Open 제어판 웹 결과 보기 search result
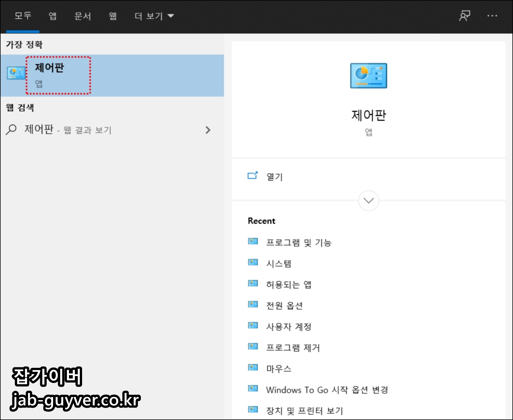This screenshot has width=513, height=420. coord(112,130)
